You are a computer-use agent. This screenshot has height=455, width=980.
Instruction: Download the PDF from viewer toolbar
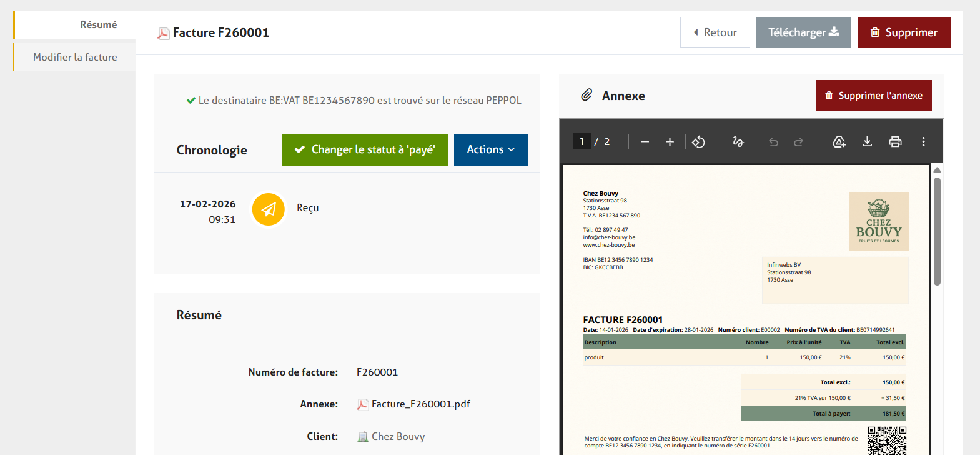pos(867,142)
